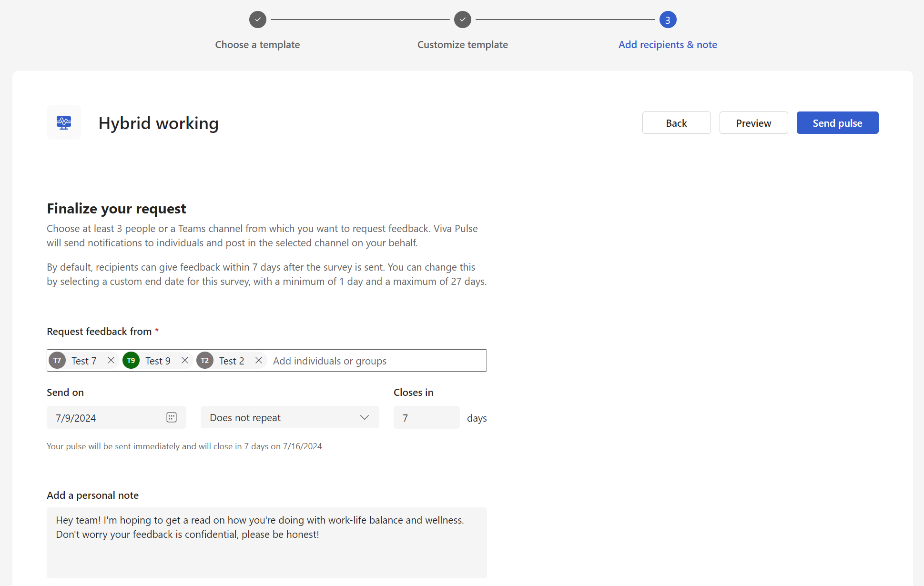
Task: Click the T2 avatar icon
Action: [x=205, y=361]
